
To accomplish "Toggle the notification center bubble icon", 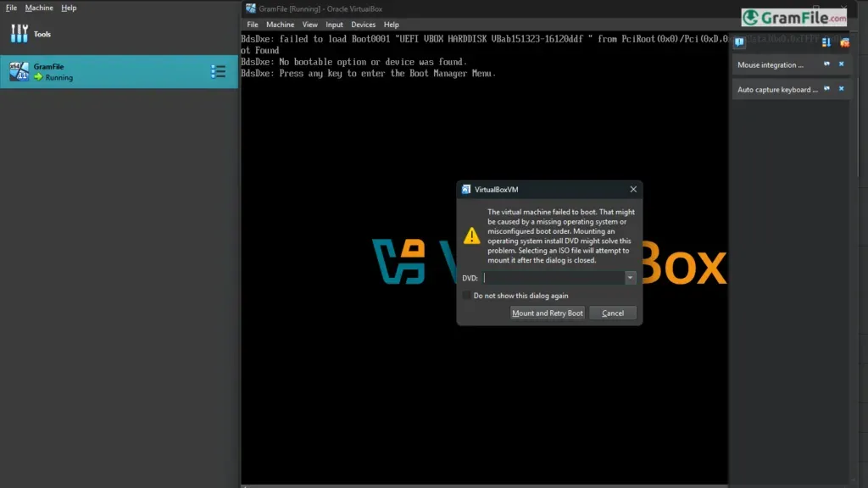I will pyautogui.click(x=739, y=42).
